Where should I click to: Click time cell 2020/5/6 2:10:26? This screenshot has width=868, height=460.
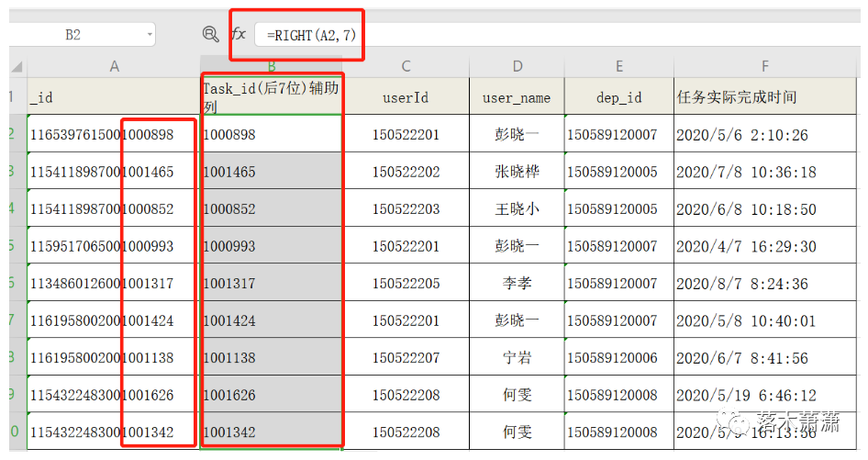tap(765, 134)
